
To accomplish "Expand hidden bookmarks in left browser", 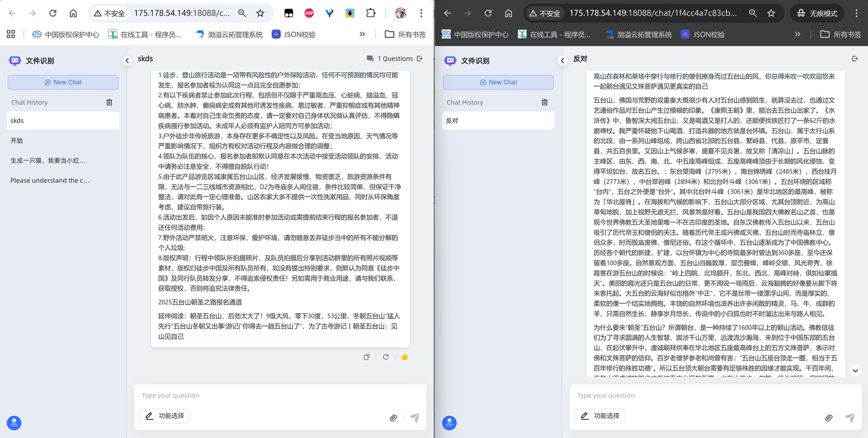I will tap(362, 34).
